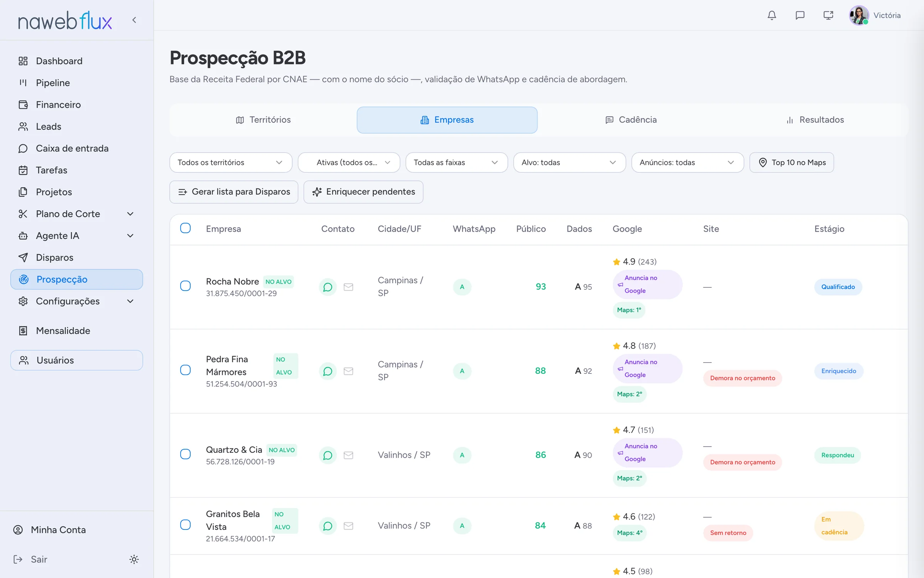The width and height of the screenshot is (924, 578).
Task: Check the Granitos Bela Vista row checkbox
Action: pos(186,525)
